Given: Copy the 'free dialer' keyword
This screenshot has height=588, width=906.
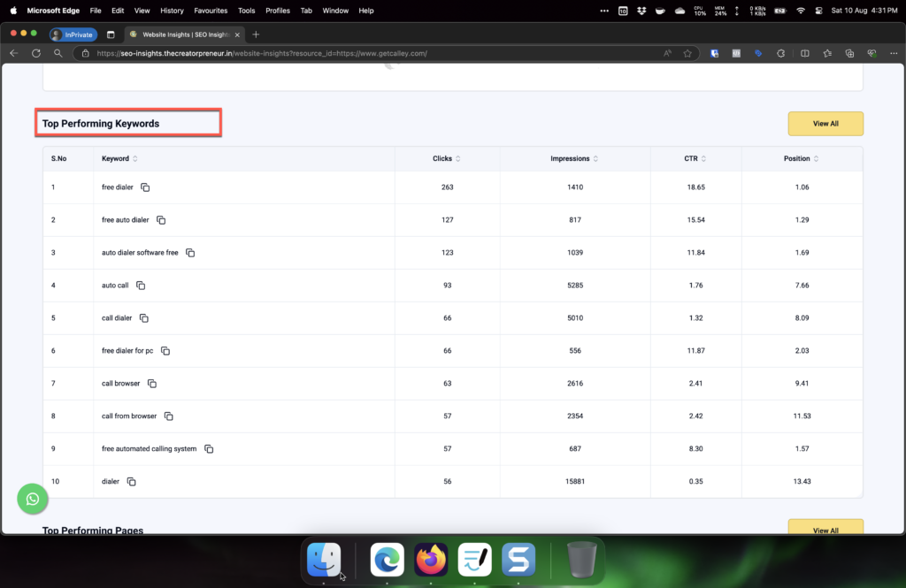Looking at the screenshot, I should tap(145, 187).
